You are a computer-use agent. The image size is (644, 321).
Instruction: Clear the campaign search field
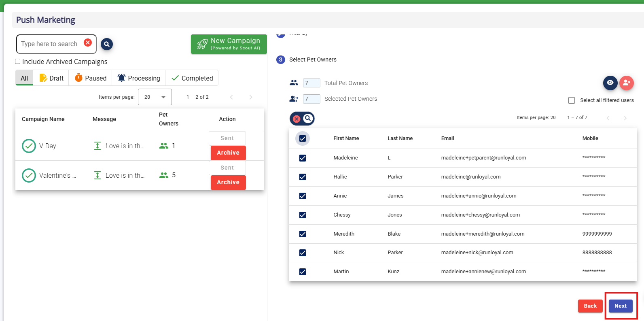pos(88,43)
